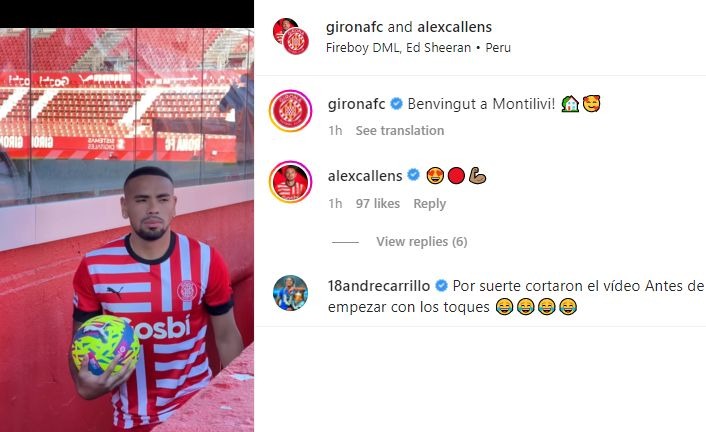The image size is (706, 432).
Task: Click gironafc verified badge in caption
Action: (396, 104)
